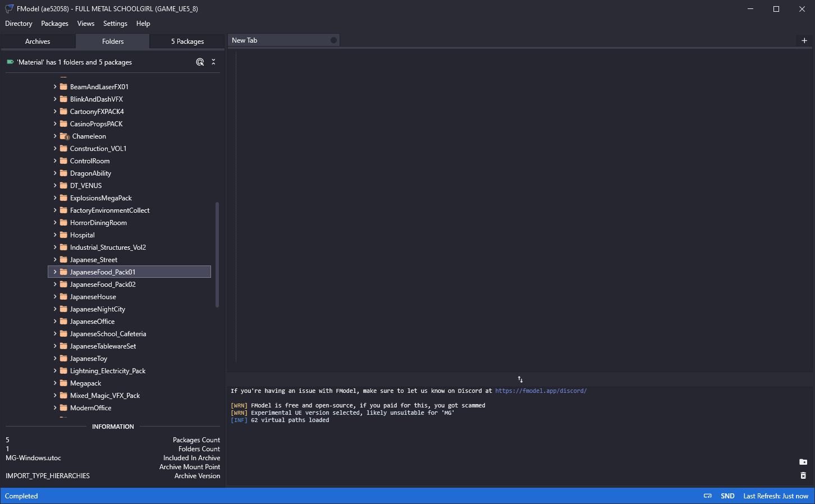815x504 pixels.
Task: Click the SND status bar indicator
Action: pyautogui.click(x=727, y=496)
